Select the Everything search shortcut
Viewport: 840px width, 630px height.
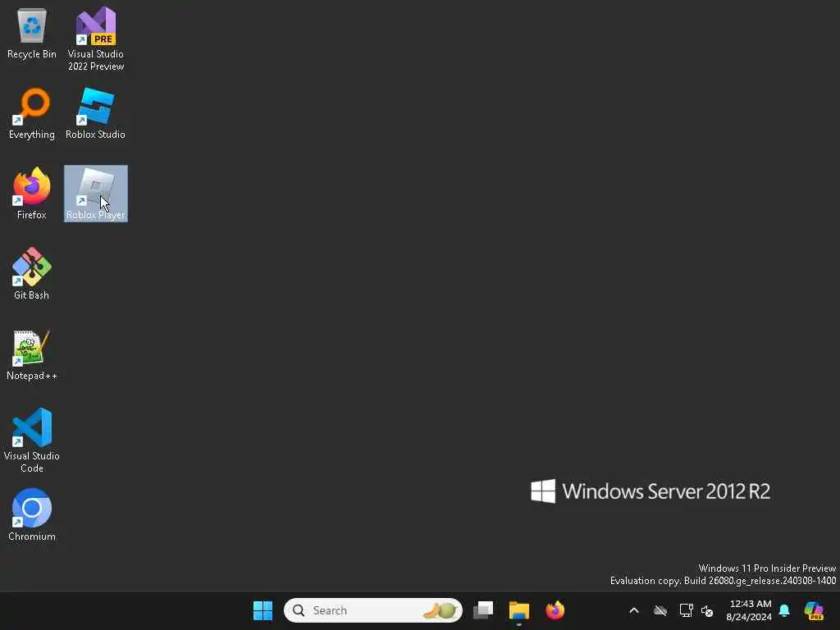[x=32, y=113]
